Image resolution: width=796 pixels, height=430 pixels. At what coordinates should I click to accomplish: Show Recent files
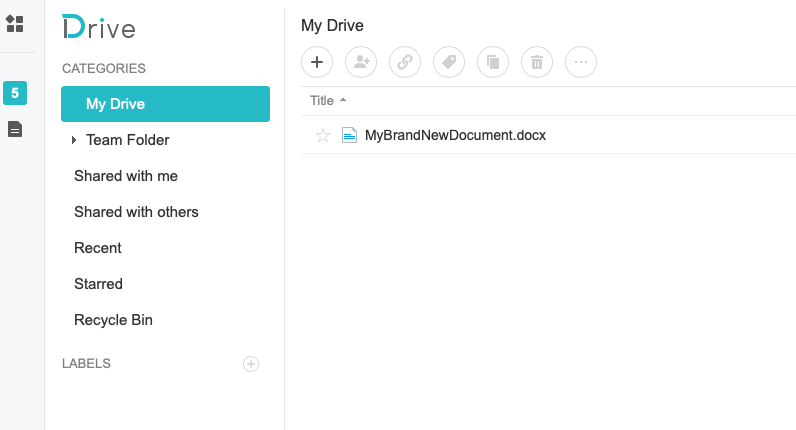[97, 248]
